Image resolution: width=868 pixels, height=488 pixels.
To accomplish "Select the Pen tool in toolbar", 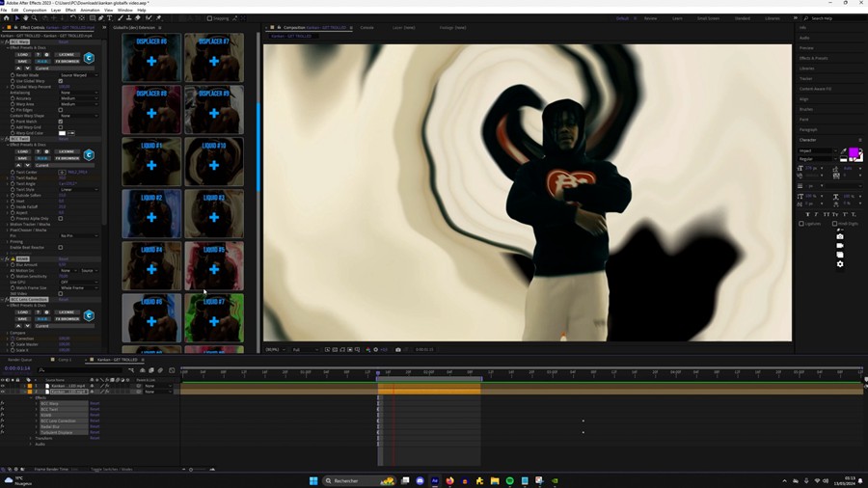I will (x=100, y=17).
